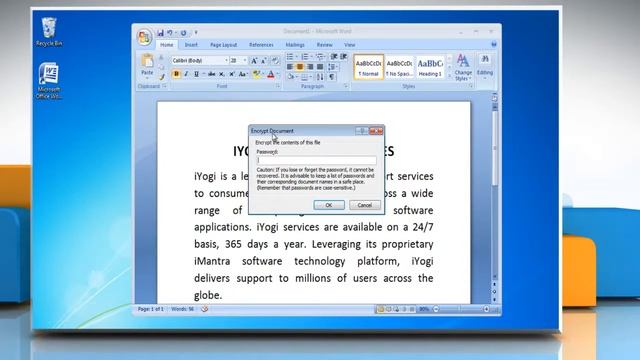The image size is (640, 360).
Task: Click the zoom in plus button
Action: (486, 309)
